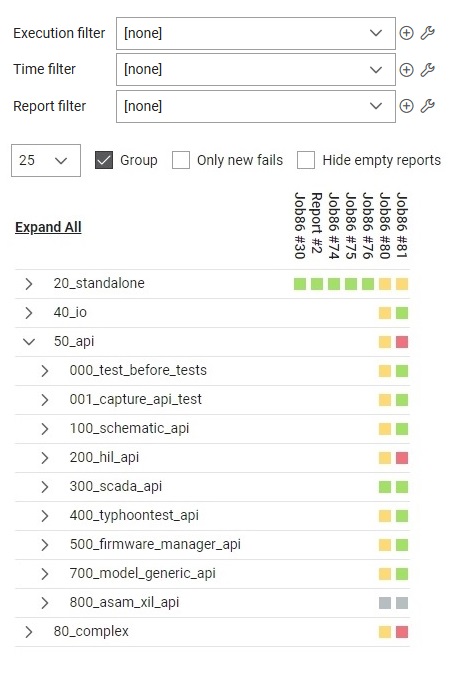
Task: Edit Report filter using wrench icon
Action: click(x=428, y=106)
